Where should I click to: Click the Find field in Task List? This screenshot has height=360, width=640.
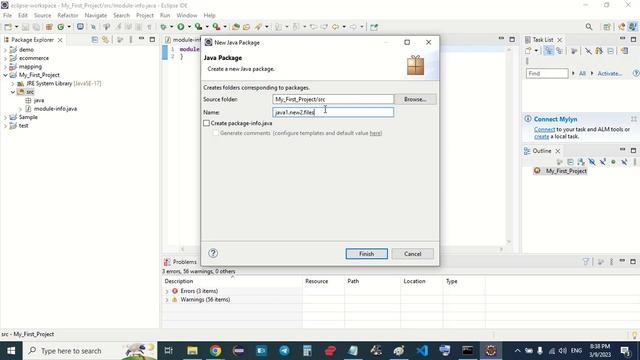pyautogui.click(x=547, y=73)
